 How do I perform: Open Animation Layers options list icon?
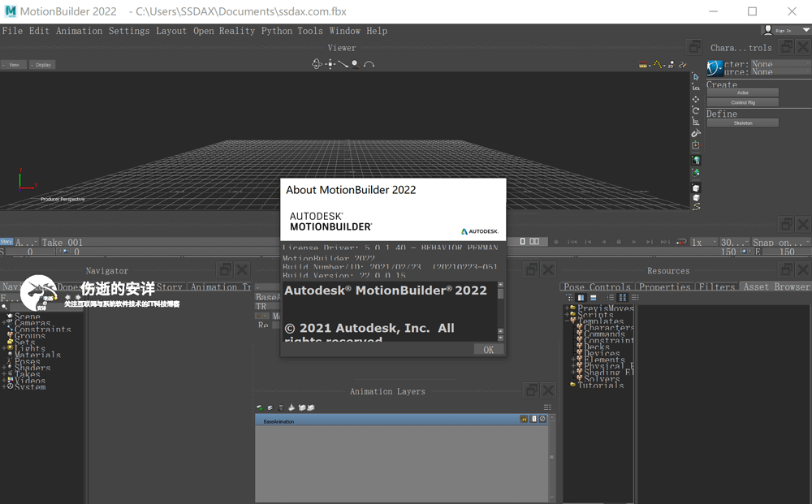pos(547,407)
